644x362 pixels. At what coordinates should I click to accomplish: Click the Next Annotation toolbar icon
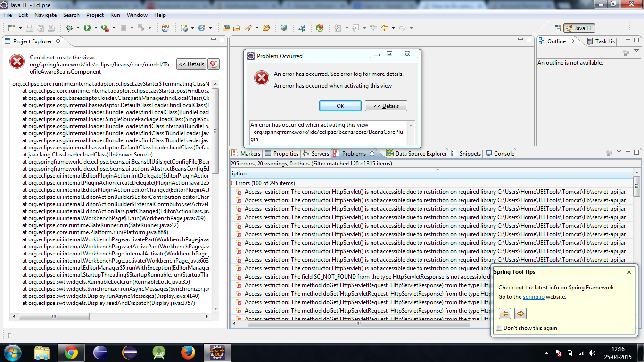[x=338, y=28]
